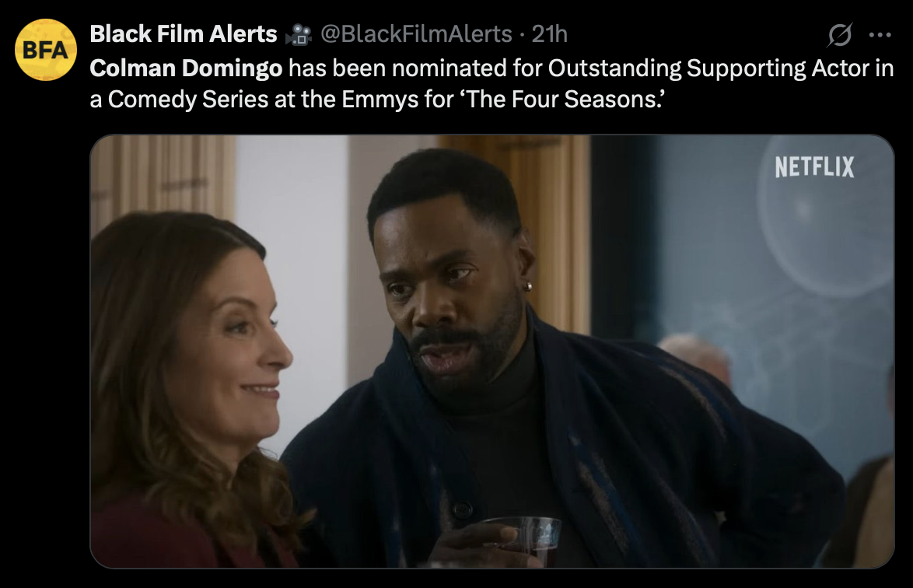Viewport: 913px width, 588px height.
Task: Click the NETFLIX watermark on the image
Action: tap(814, 167)
